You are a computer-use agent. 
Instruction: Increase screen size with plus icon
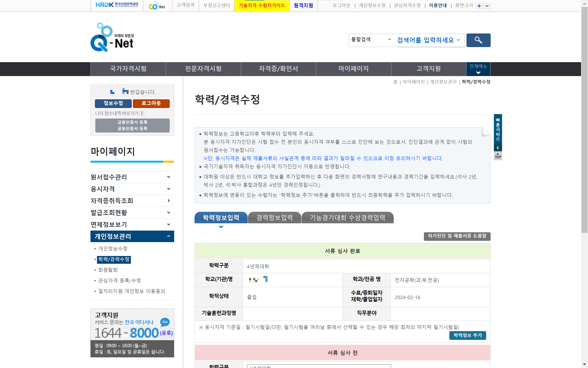tap(479, 6)
